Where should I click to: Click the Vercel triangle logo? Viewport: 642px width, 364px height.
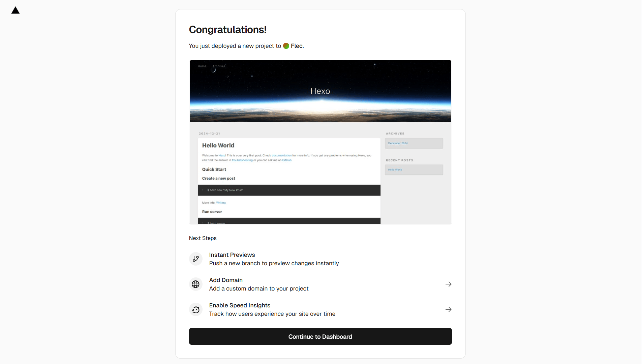tap(16, 10)
